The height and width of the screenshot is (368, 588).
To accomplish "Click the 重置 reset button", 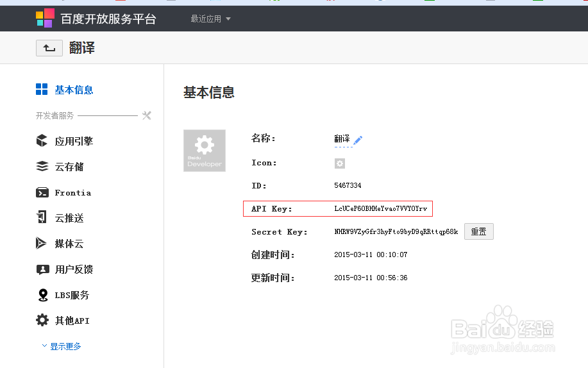I will pyautogui.click(x=479, y=231).
